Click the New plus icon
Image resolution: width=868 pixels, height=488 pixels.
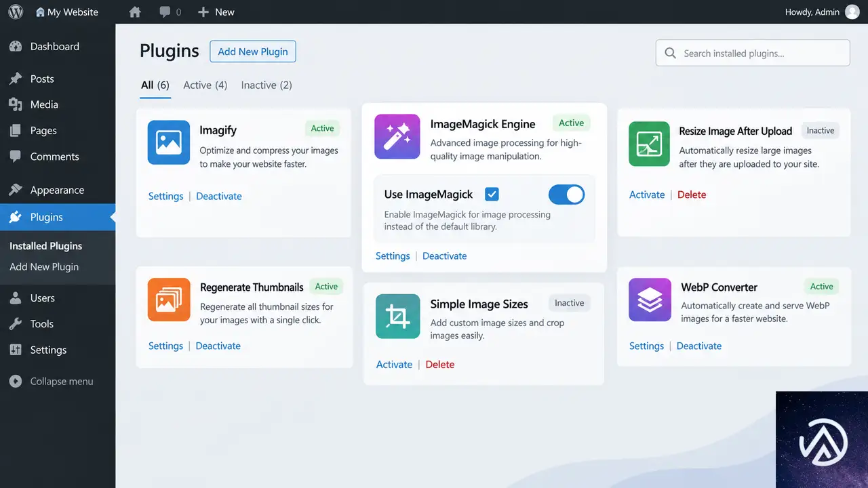click(203, 12)
